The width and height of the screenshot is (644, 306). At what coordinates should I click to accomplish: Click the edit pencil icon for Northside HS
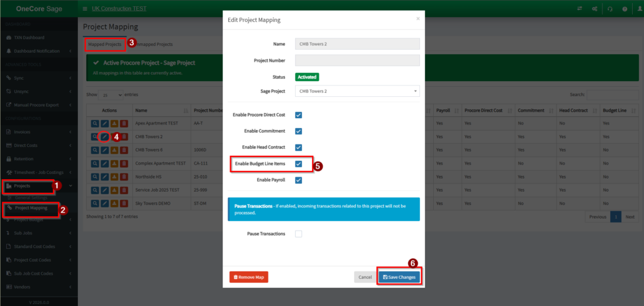coord(105,177)
